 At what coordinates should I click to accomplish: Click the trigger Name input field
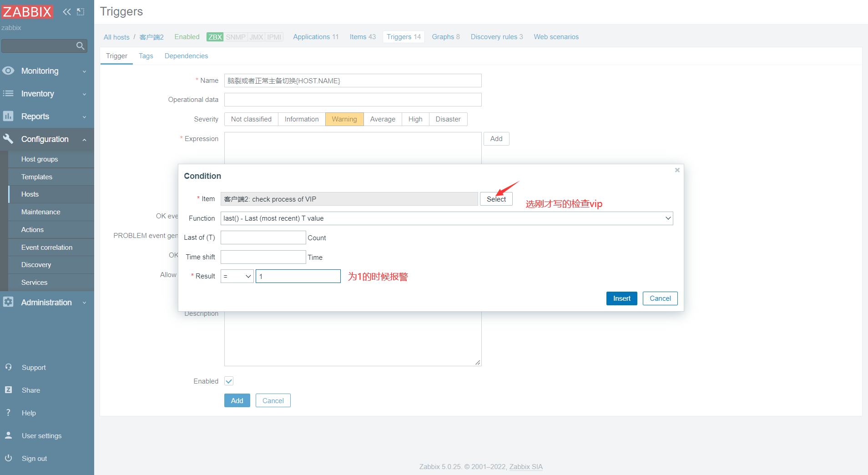click(x=353, y=81)
